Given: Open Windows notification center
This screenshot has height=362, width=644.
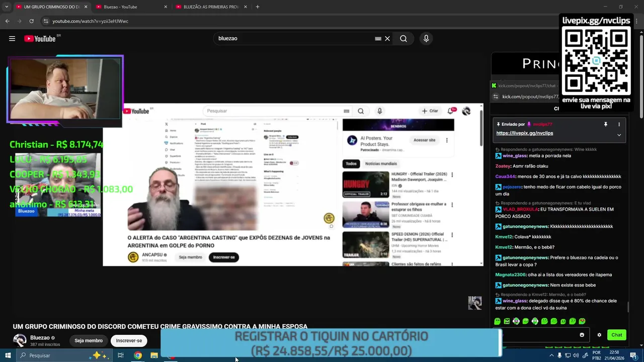Looking at the screenshot, I should (633, 355).
